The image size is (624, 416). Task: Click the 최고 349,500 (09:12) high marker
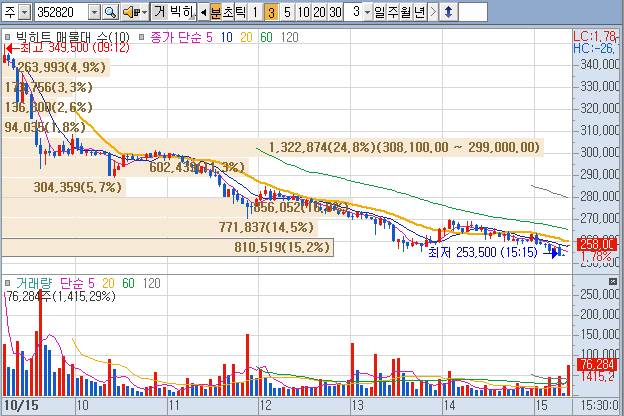68,48
